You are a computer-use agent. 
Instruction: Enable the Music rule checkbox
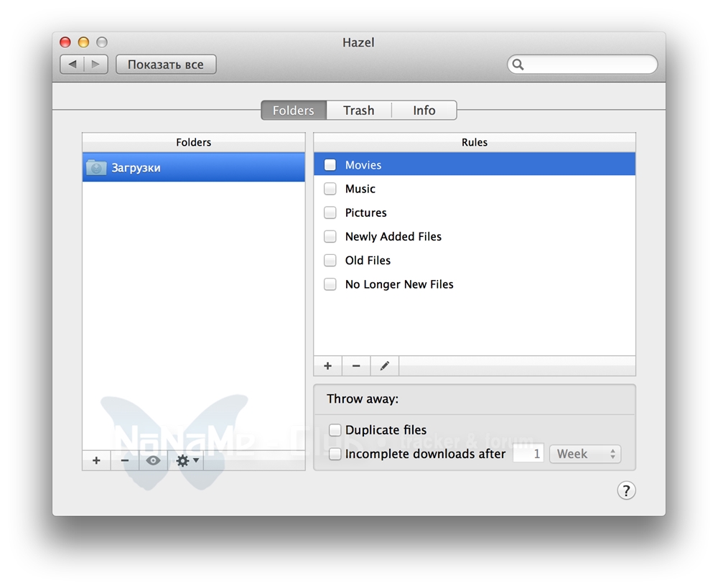click(330, 189)
